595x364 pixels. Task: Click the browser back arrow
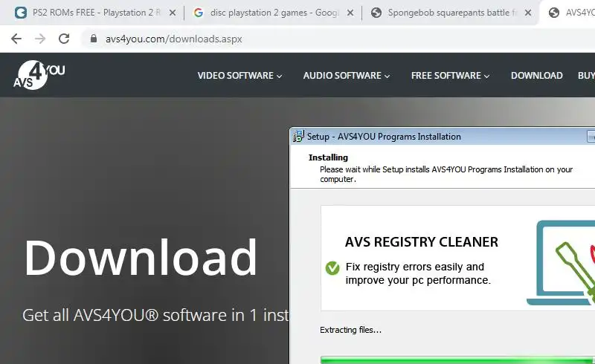tap(16, 39)
